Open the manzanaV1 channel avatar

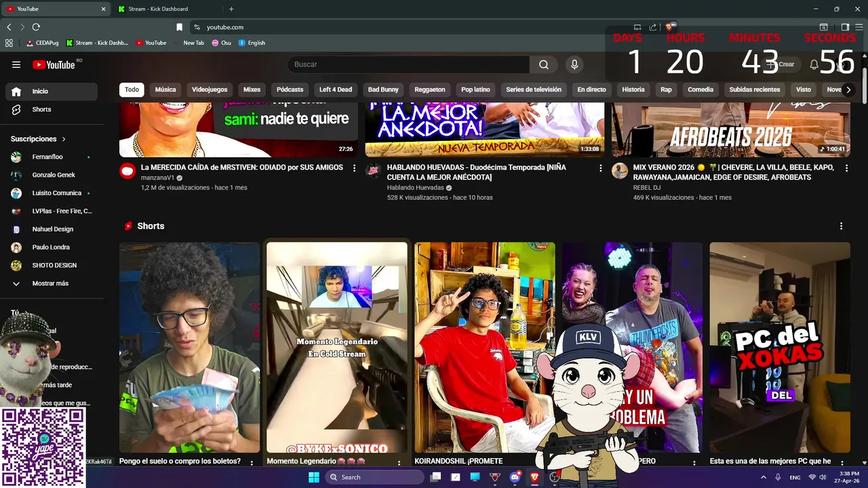click(127, 171)
